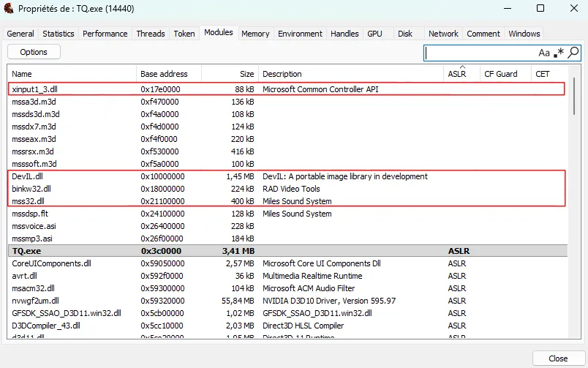Switch to the Handles tab
The width and height of the screenshot is (588, 368).
tap(344, 34)
